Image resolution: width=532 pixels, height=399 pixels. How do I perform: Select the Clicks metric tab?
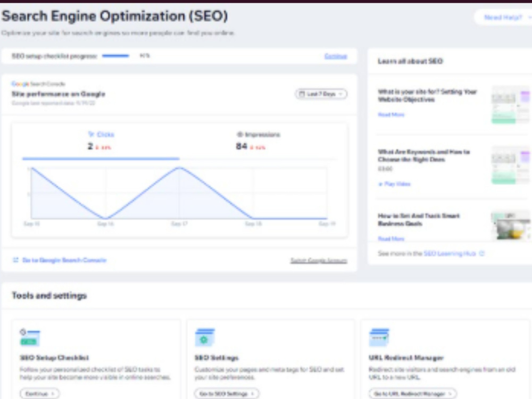pos(101,140)
